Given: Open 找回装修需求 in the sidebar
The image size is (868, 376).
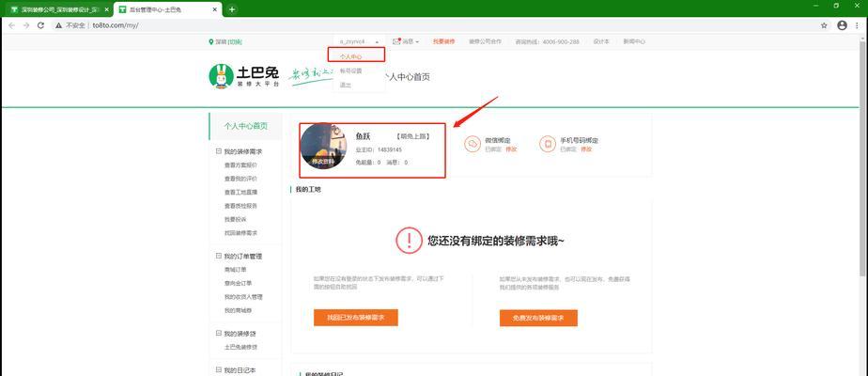Looking at the screenshot, I should (240, 233).
